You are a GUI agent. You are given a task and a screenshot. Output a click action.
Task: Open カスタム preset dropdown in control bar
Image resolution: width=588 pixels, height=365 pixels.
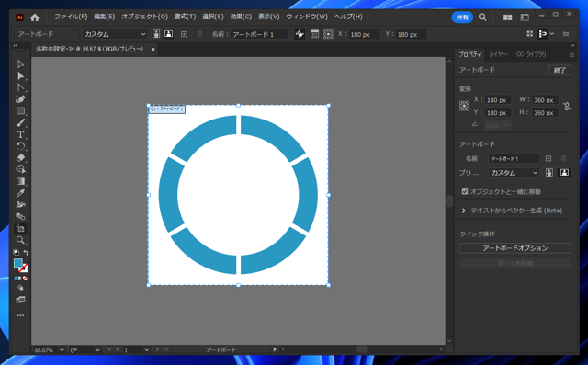click(114, 34)
